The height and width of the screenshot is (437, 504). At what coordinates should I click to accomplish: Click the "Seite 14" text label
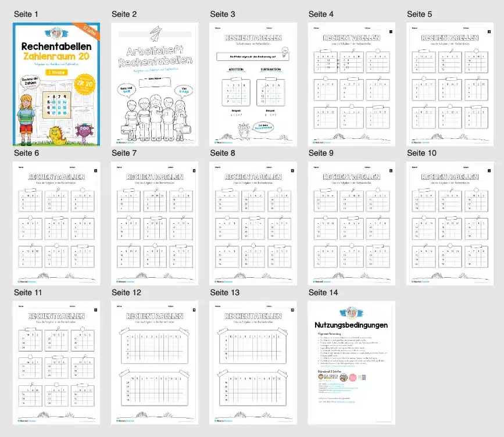[x=323, y=292]
